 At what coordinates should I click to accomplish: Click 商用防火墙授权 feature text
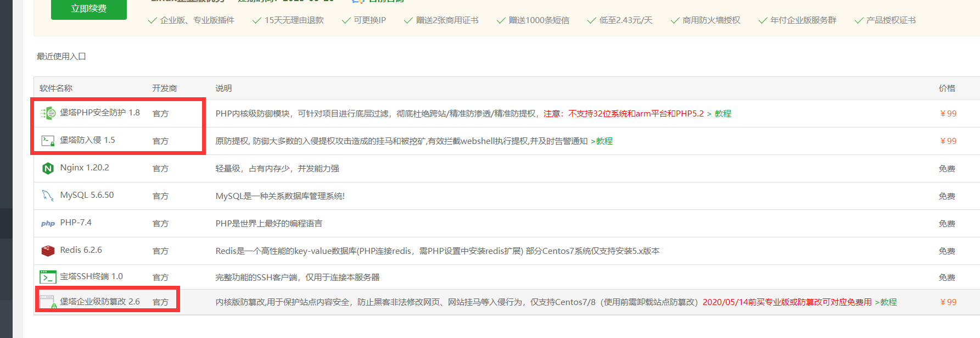(x=712, y=20)
